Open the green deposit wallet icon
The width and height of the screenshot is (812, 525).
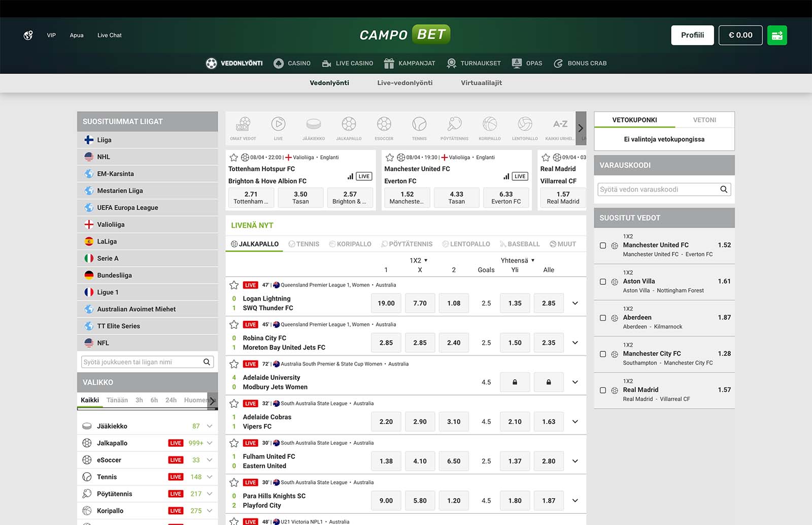pyautogui.click(x=777, y=35)
